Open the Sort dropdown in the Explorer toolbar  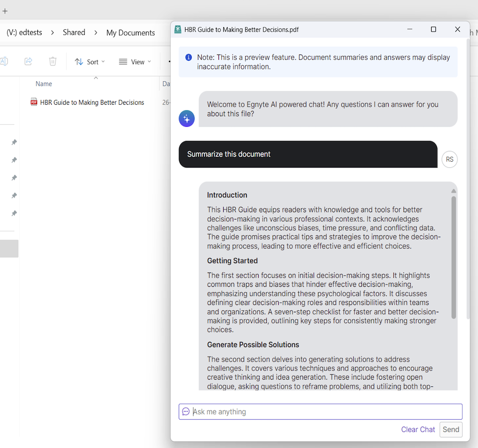(x=90, y=62)
